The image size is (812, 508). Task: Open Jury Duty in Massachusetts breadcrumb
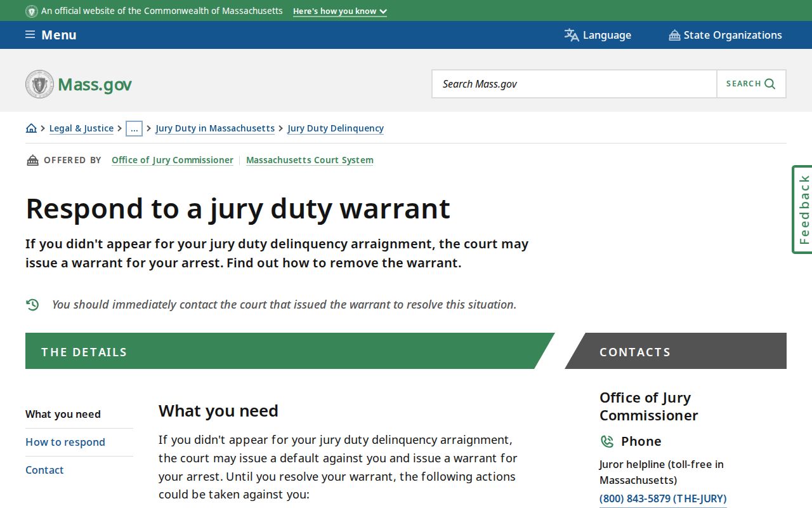click(x=215, y=128)
